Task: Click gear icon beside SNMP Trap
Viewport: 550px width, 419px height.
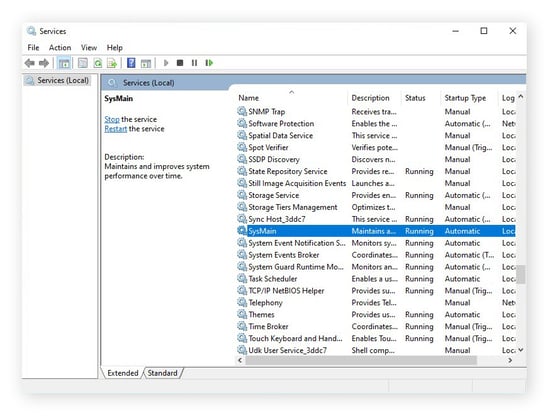Action: (242, 111)
